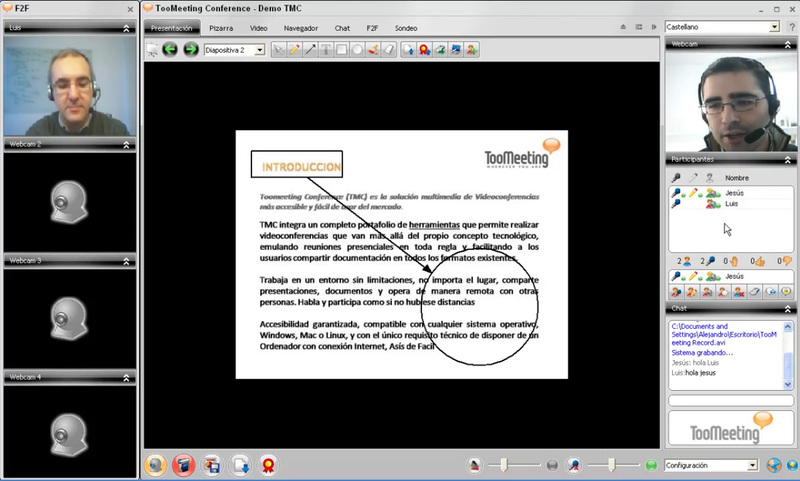Click give microphone to participant button
800x481 pixels.
pyautogui.click(x=677, y=292)
